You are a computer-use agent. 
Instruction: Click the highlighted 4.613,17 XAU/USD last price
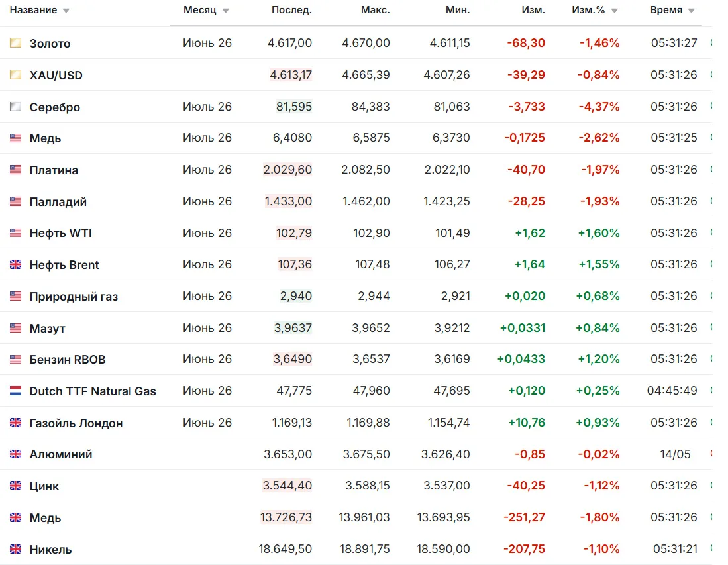pyautogui.click(x=291, y=75)
